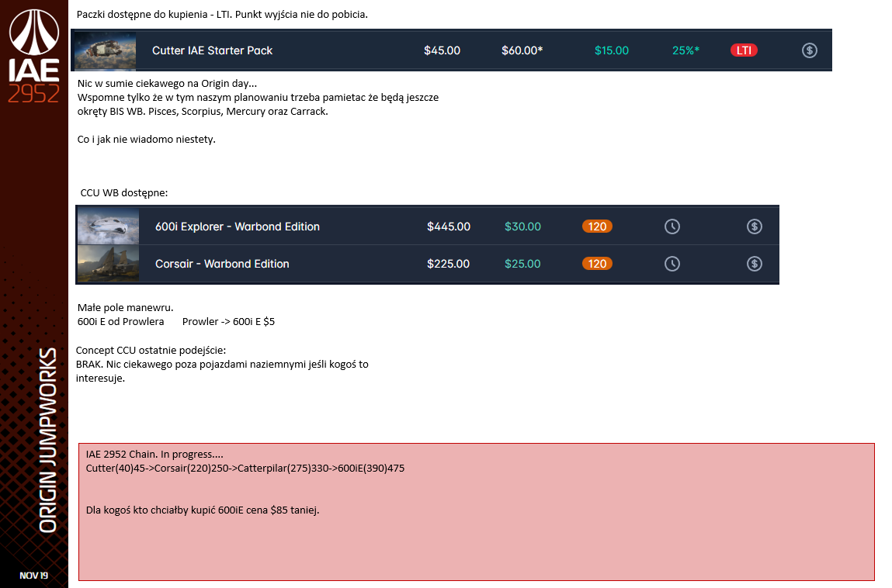Click the orange 120 badge for Corsair
Image resolution: width=892 pixels, height=588 pixels.
pyautogui.click(x=597, y=264)
